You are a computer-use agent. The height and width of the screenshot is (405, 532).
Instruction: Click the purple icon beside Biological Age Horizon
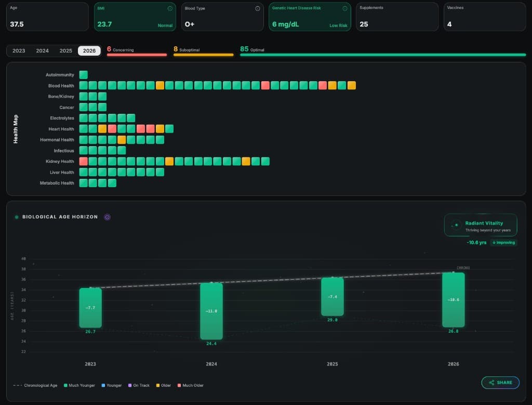tap(107, 217)
